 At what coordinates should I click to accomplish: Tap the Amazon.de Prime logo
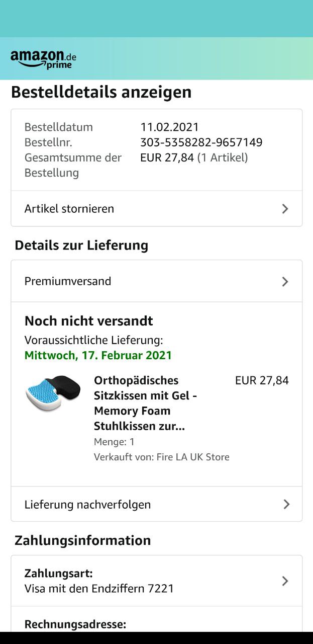pos(43,59)
